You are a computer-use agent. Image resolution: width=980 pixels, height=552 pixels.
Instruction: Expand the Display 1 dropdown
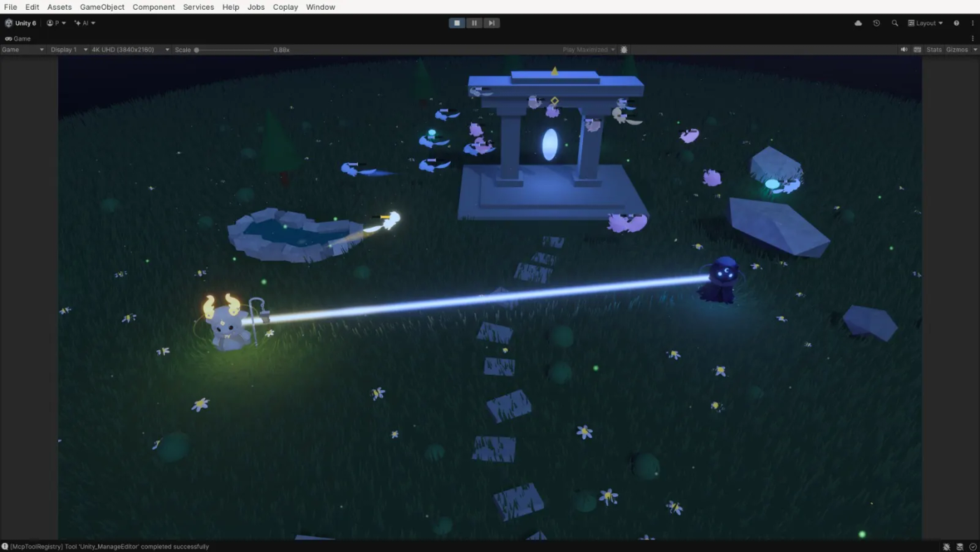69,50
